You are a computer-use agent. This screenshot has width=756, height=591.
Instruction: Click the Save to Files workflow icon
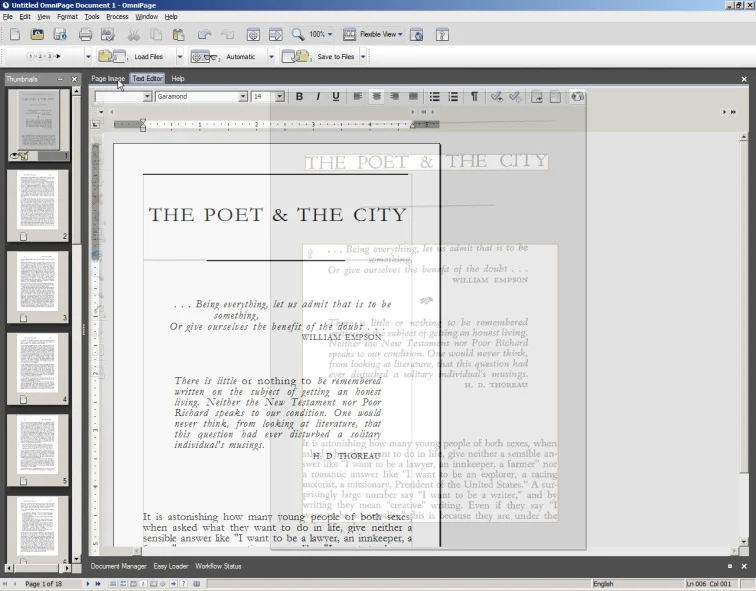pyautogui.click(x=296, y=57)
